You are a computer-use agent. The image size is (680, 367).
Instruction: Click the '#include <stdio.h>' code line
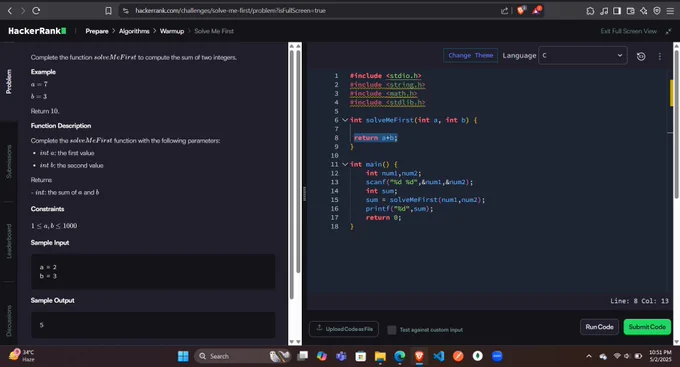(386, 75)
